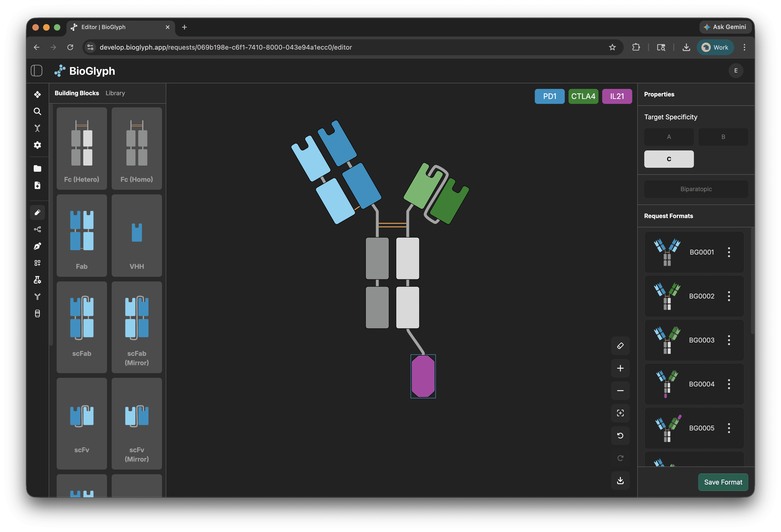
Task: Toggle the sidebar panel icon beside logo
Action: [x=36, y=70]
